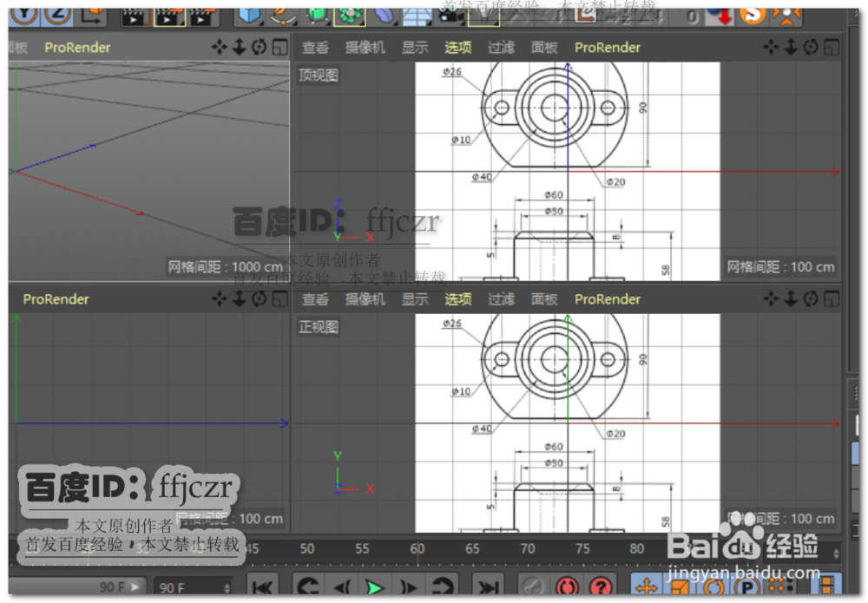Open 查看 menu in front view
Viewport: 868px width, 603px height.
point(315,299)
